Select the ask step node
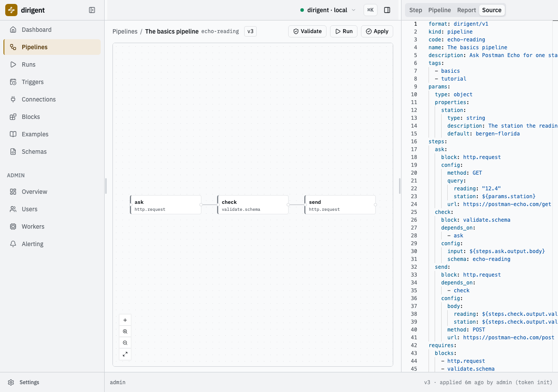 click(x=166, y=205)
